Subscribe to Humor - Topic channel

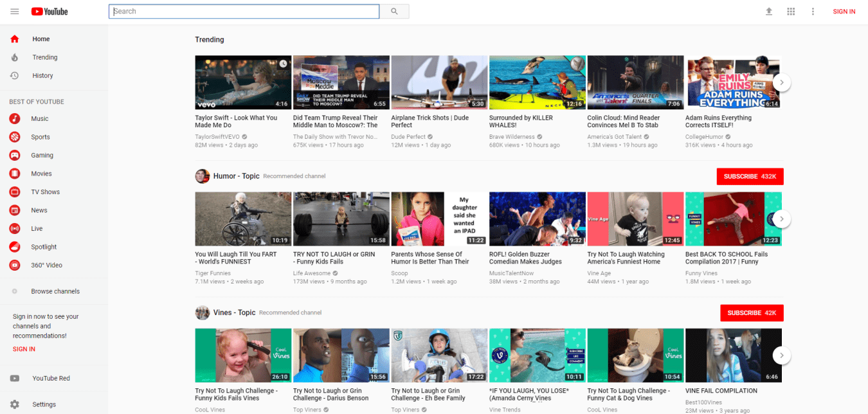tap(750, 176)
